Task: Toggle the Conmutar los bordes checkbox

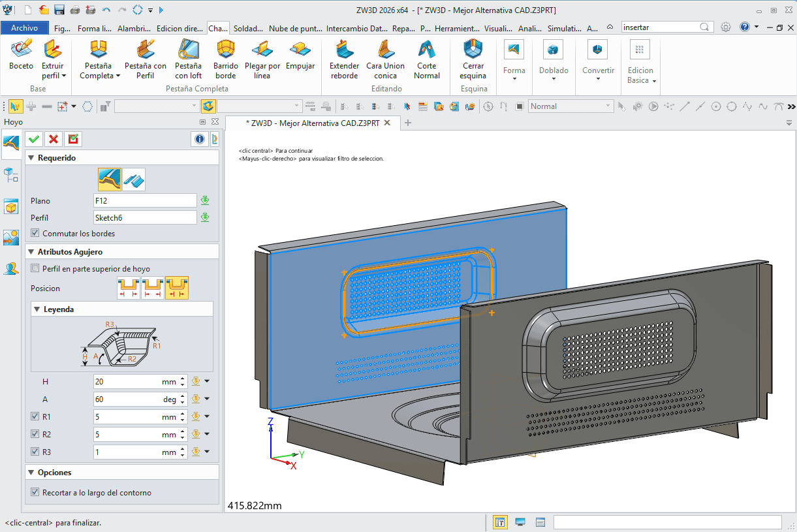Action: pos(35,233)
